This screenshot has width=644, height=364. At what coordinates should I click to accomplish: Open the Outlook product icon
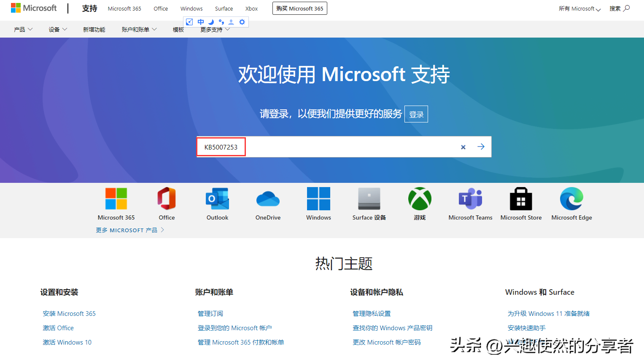tap(217, 199)
